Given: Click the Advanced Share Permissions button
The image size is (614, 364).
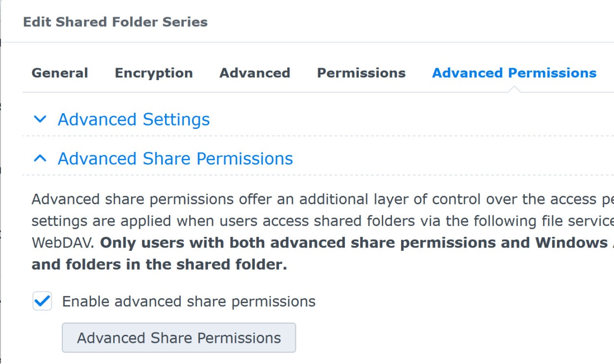Looking at the screenshot, I should click(179, 338).
